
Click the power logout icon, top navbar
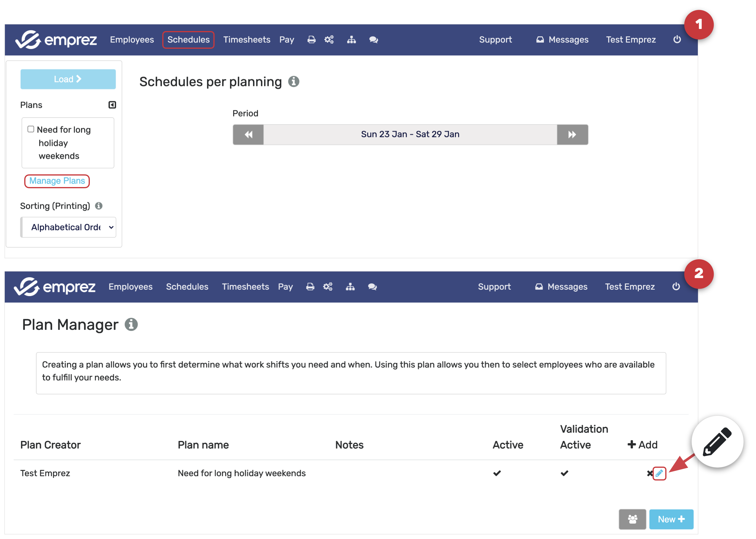coord(677,40)
